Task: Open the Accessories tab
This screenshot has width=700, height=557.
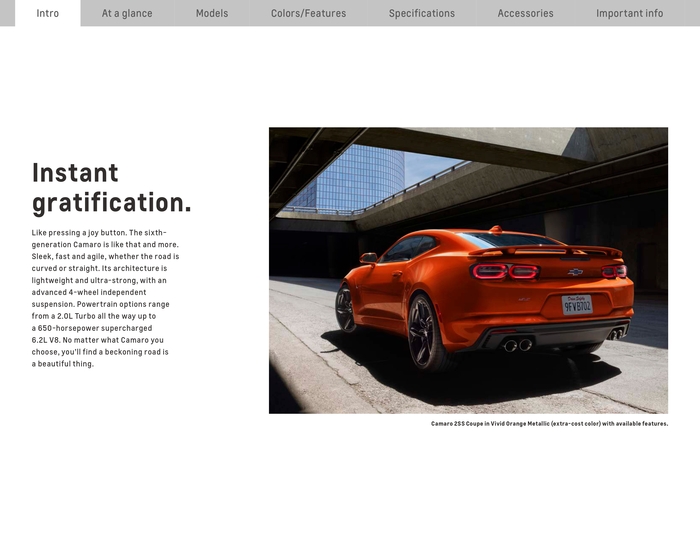Action: (x=525, y=13)
